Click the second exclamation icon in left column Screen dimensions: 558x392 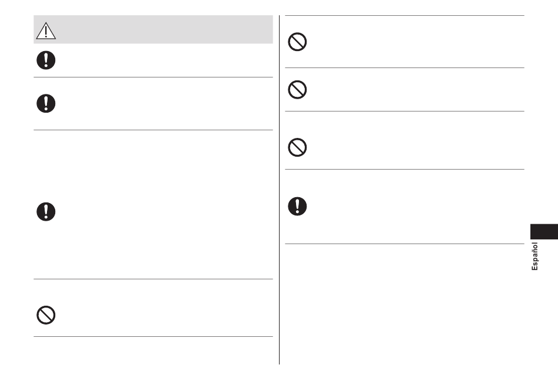pyautogui.click(x=46, y=103)
